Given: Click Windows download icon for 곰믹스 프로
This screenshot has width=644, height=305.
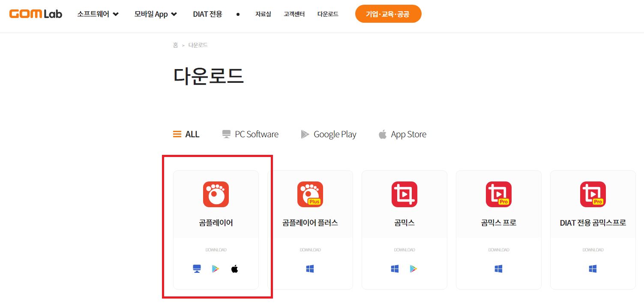Looking at the screenshot, I should (499, 269).
